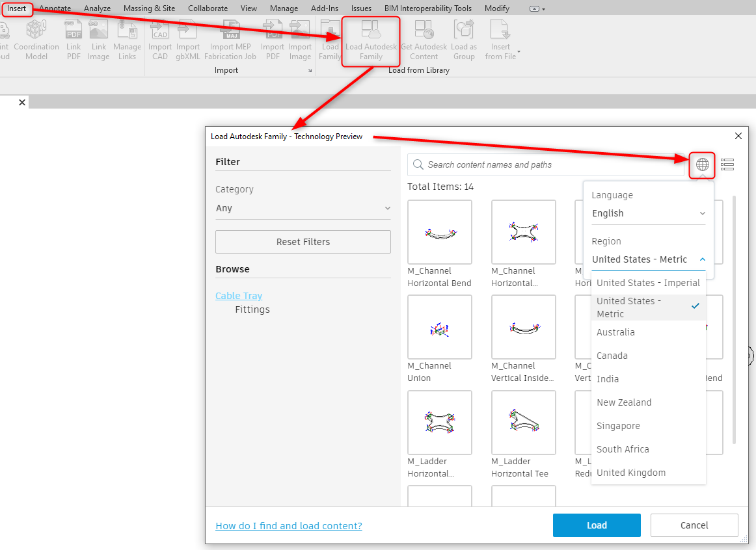Select Australia as the region
Image resolution: width=756 pixels, height=550 pixels.
tap(615, 332)
